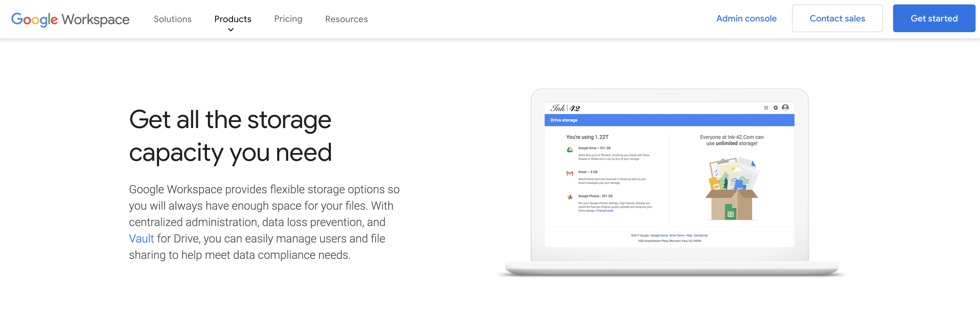Viewport: 980px width, 326px height.
Task: Click the "Get all the storage capacity you need" heading
Action: click(x=230, y=136)
